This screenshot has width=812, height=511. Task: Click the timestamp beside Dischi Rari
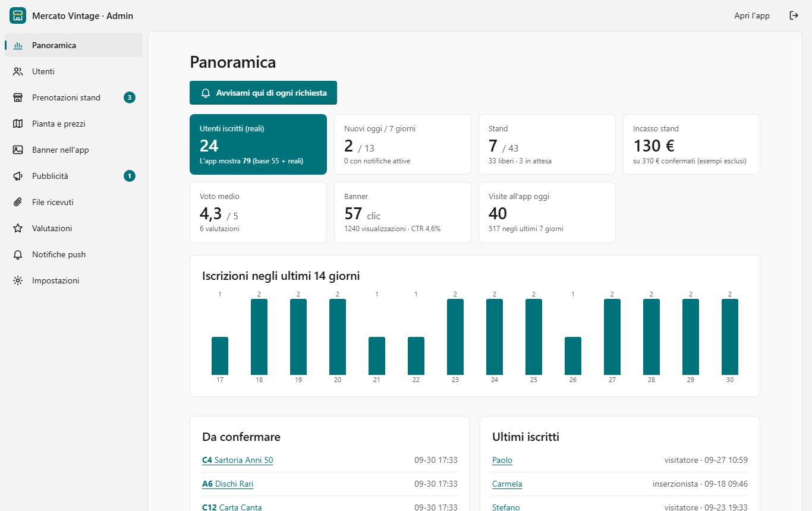tap(436, 484)
